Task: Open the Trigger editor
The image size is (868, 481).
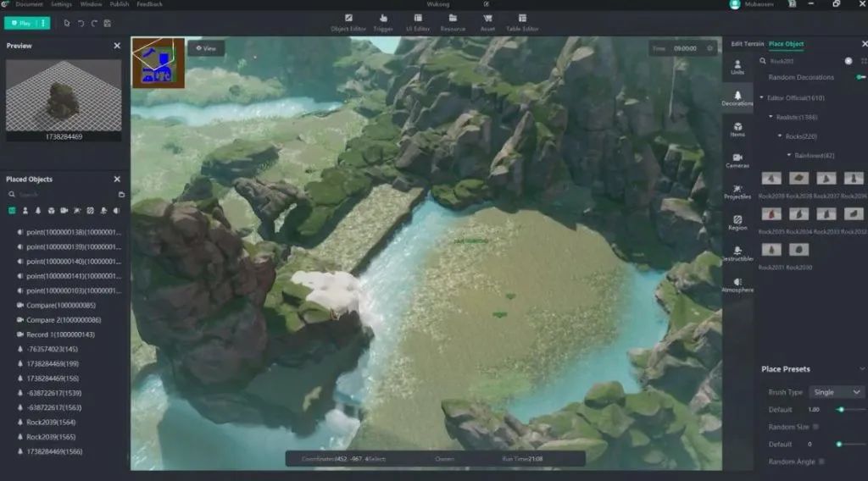Action: 383,22
